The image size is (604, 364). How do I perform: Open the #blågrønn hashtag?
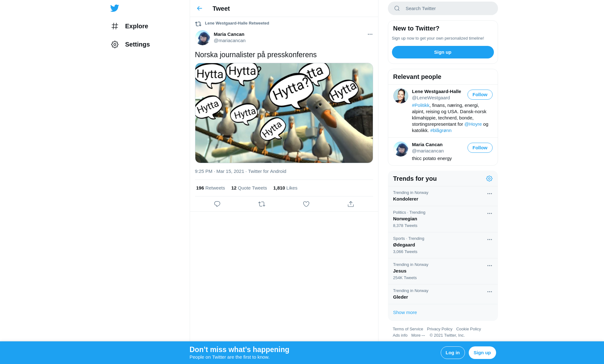click(x=441, y=130)
